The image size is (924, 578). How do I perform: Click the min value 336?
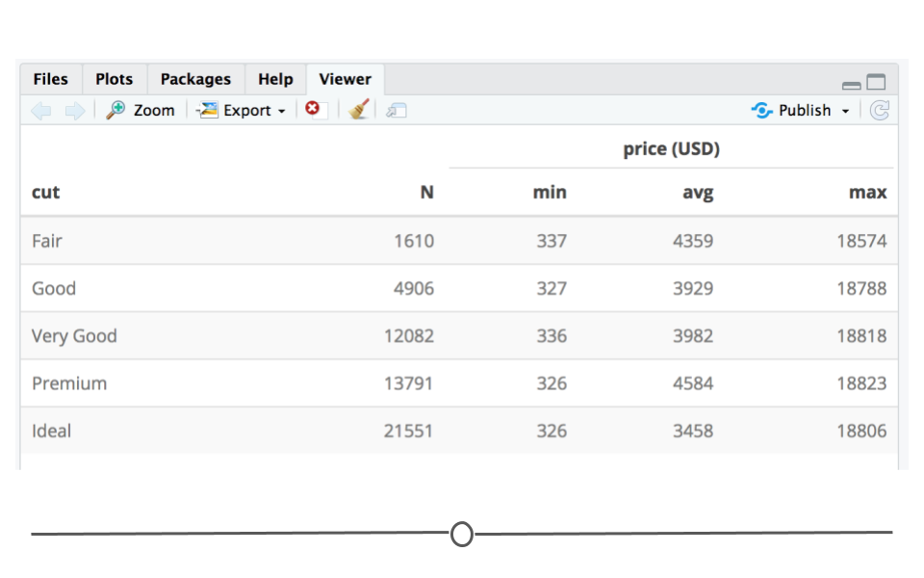552,336
